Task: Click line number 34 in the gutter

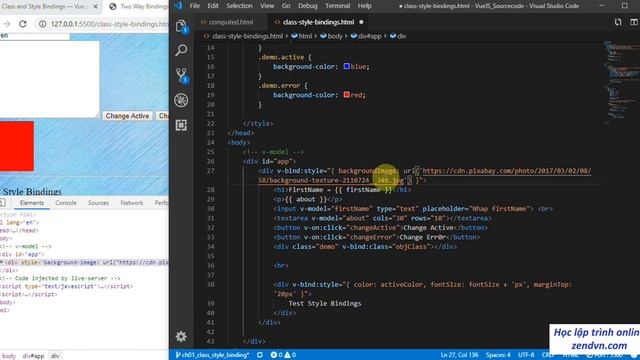Action: coord(210,247)
